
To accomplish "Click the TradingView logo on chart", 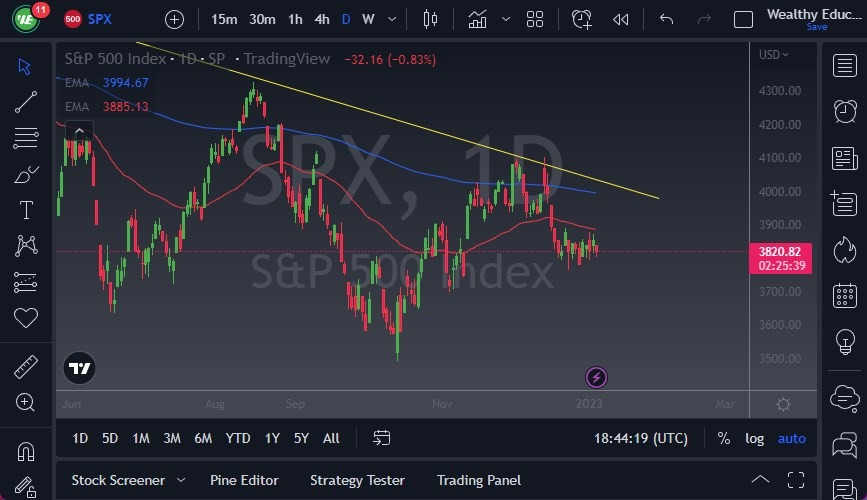I will tap(80, 368).
